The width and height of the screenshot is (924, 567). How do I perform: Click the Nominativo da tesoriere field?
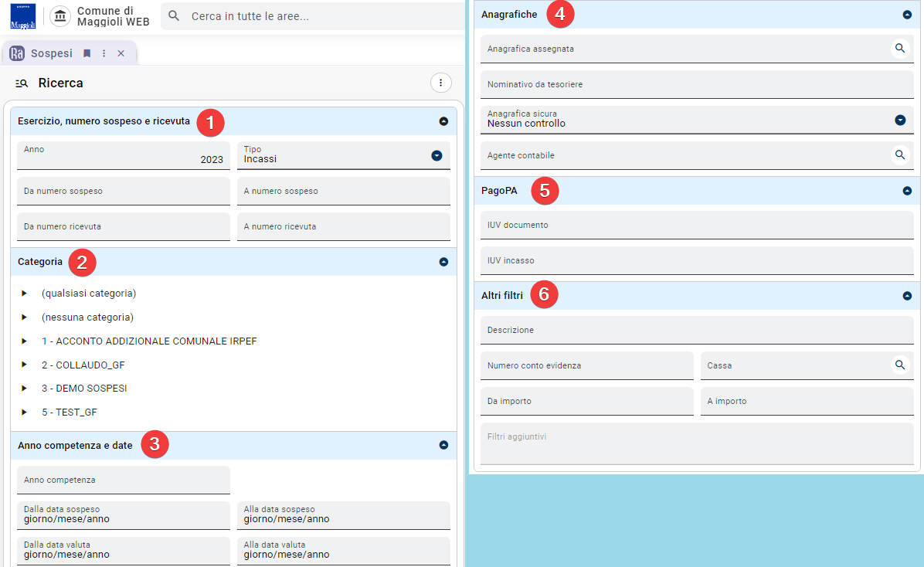pyautogui.click(x=697, y=84)
